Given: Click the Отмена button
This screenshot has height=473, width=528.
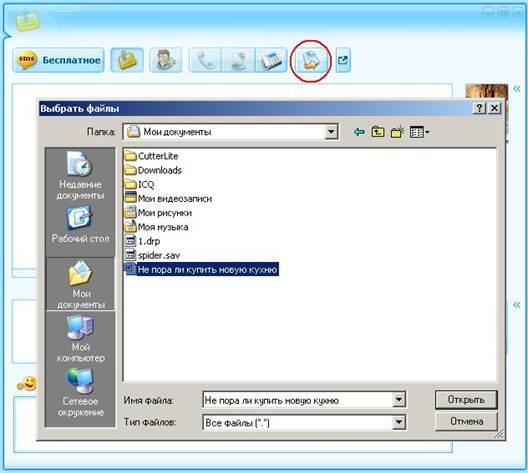Looking at the screenshot, I should (466, 421).
